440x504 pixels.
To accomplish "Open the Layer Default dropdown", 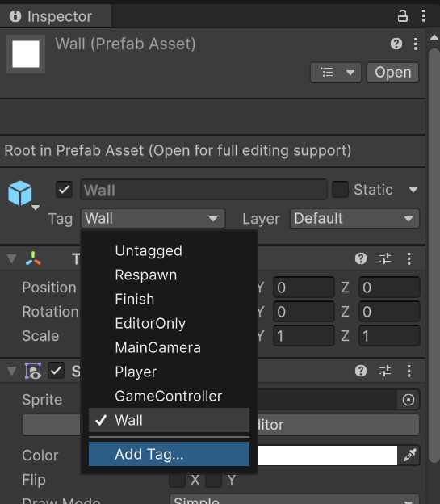I will (354, 219).
